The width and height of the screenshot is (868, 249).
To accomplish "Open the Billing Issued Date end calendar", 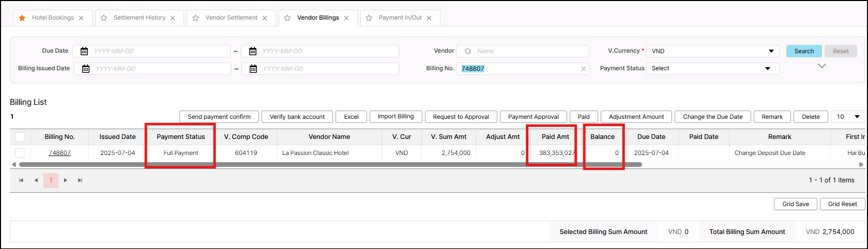I will coord(253,69).
